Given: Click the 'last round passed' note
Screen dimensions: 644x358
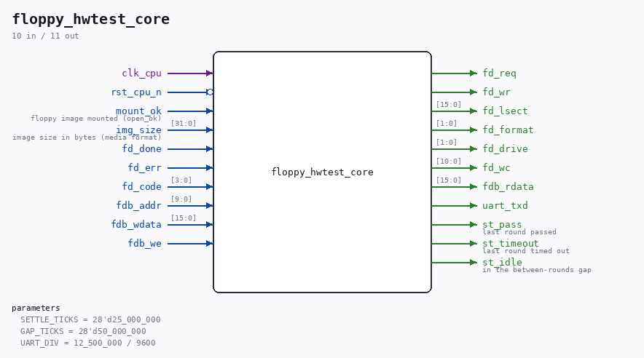Looking at the screenshot, I should pos(519,232).
